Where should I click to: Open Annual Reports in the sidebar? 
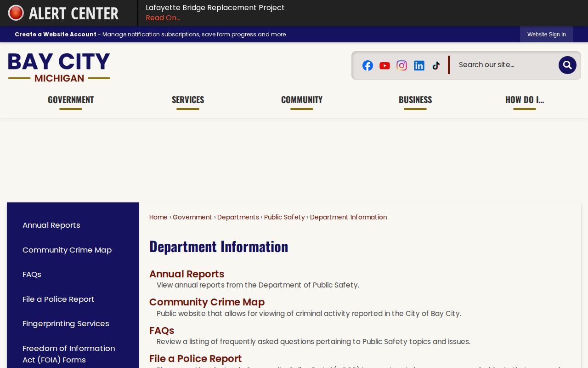(51, 225)
